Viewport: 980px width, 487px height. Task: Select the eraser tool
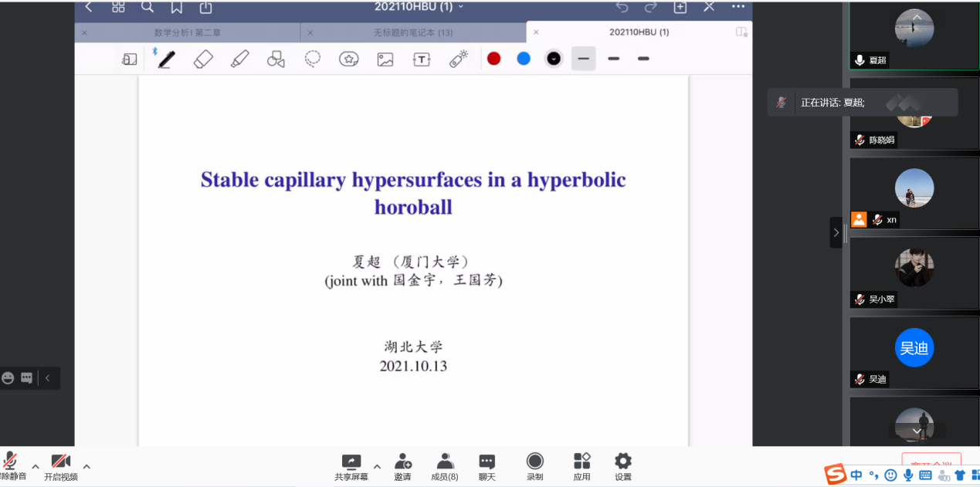(203, 59)
